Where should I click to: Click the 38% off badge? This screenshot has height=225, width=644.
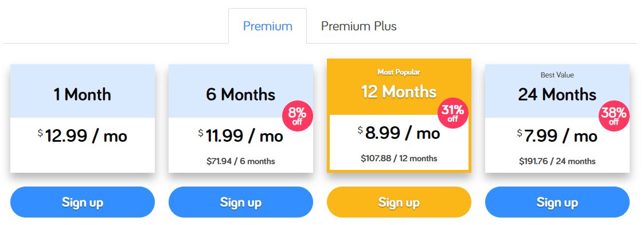tap(614, 116)
